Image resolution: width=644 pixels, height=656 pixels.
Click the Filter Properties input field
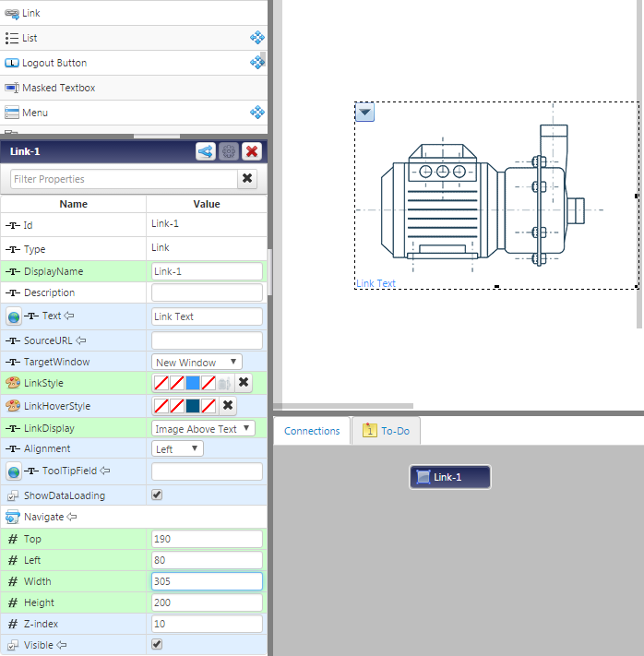point(124,179)
